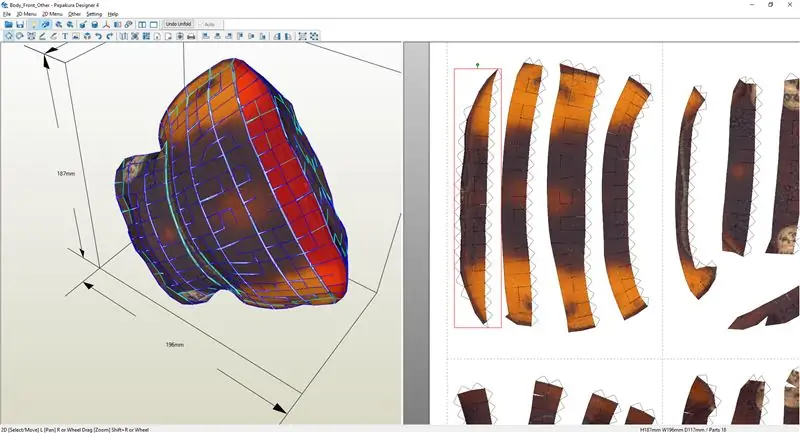
Task: Toggle the light bulb lighting icon
Action: click(x=34, y=24)
